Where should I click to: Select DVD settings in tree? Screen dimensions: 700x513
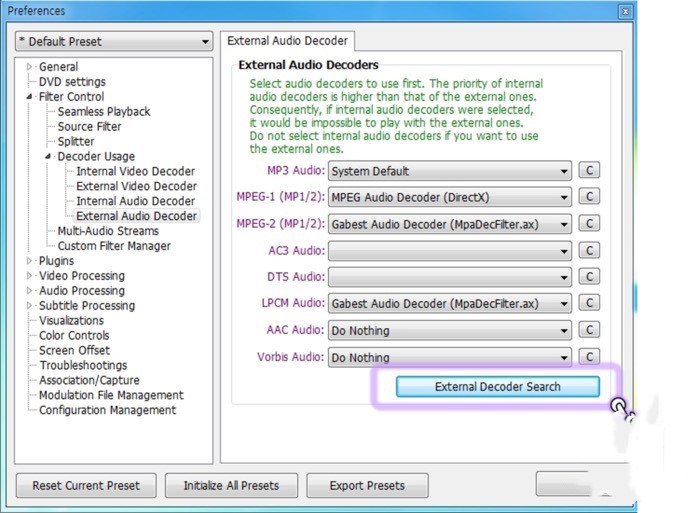(x=72, y=82)
